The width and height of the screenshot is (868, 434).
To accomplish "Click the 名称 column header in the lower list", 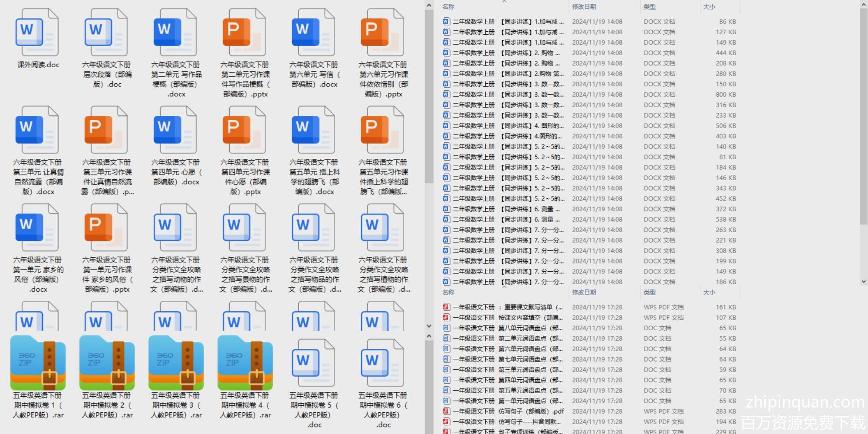I will [x=448, y=292].
